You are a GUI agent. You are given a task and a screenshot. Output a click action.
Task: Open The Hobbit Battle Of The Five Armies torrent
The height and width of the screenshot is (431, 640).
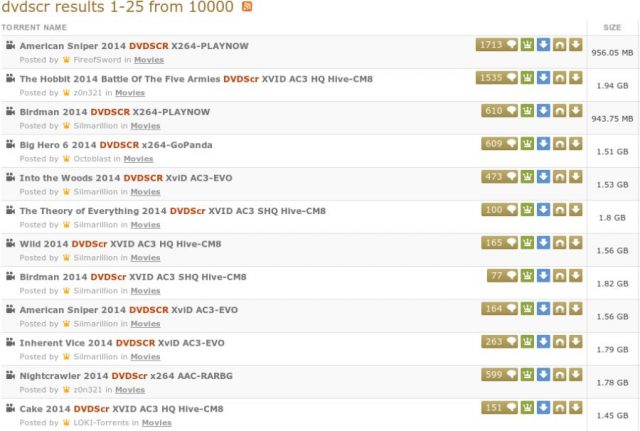pos(196,79)
